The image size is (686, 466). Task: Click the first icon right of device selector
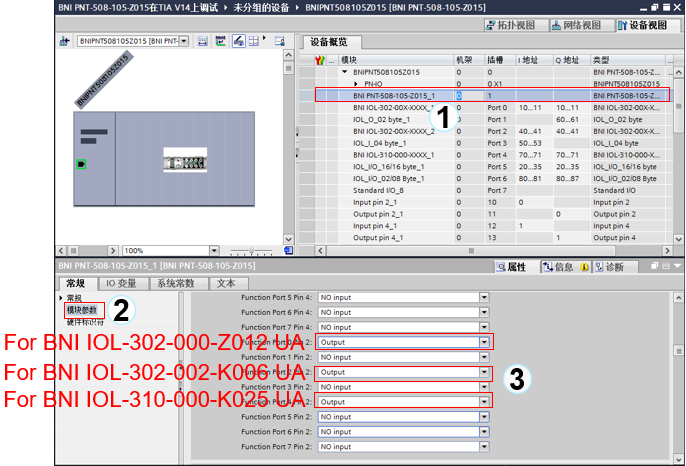tap(203, 41)
